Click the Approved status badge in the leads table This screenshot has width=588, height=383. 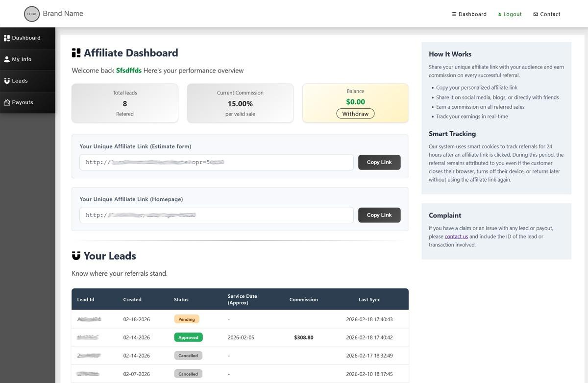pyautogui.click(x=188, y=337)
